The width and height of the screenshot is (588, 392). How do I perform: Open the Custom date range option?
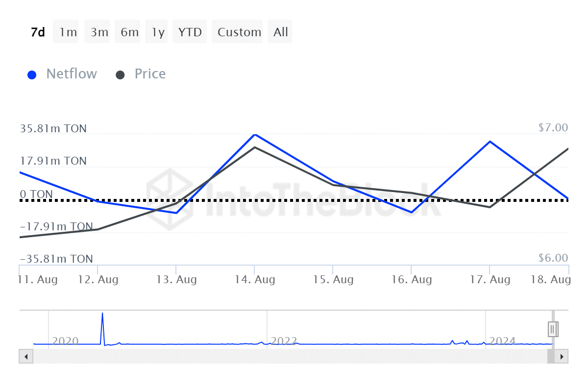click(x=239, y=32)
